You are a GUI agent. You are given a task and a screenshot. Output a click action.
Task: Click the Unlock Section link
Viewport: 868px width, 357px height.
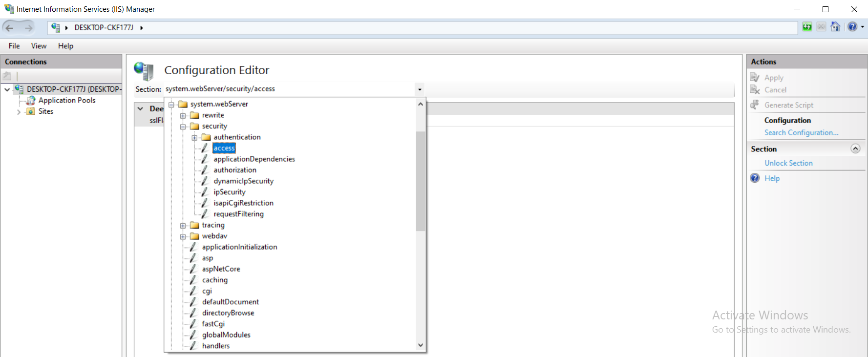point(788,163)
